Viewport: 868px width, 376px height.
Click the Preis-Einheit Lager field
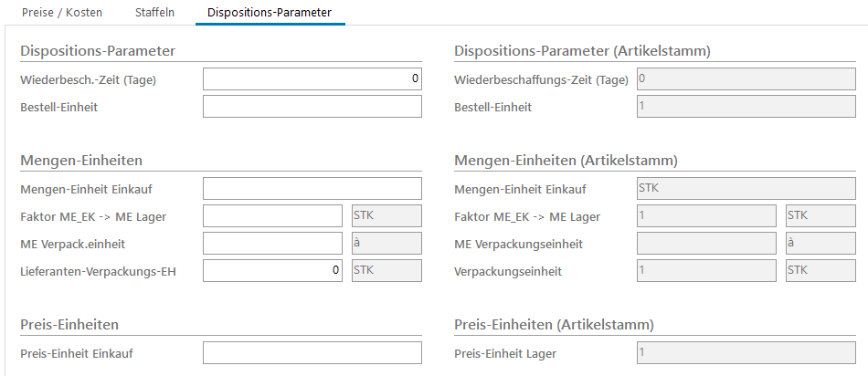point(746,353)
